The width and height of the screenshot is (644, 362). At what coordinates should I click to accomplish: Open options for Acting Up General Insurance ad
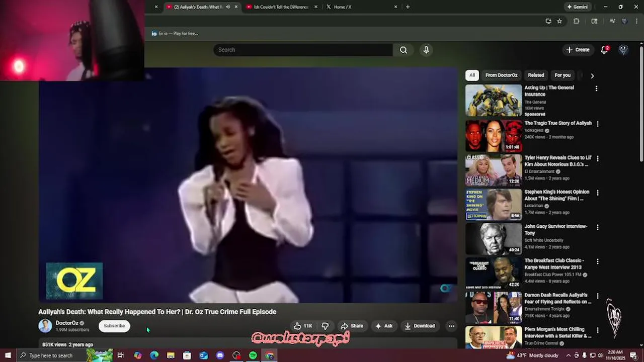tap(596, 88)
